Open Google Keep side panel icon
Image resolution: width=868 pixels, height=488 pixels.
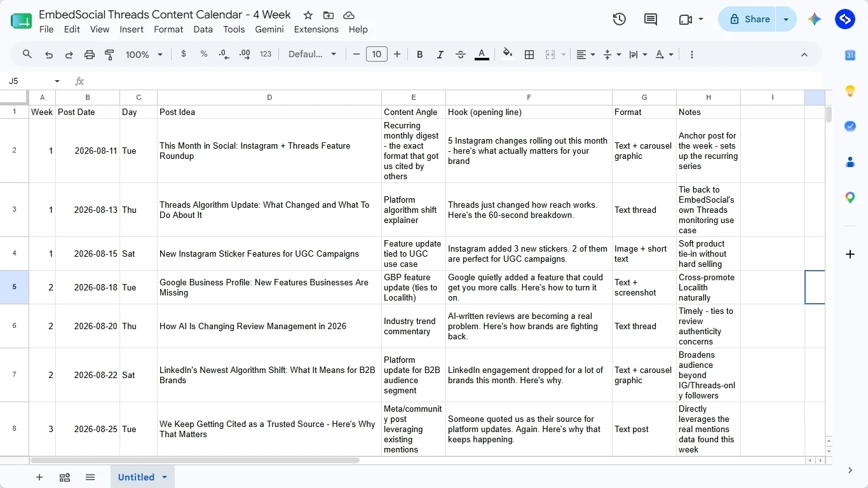click(x=850, y=91)
